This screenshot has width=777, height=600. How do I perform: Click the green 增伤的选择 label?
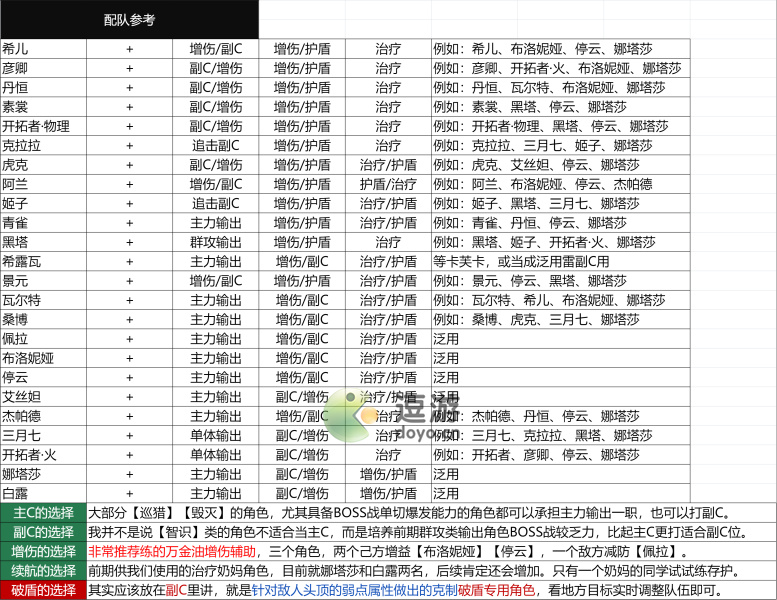click(44, 551)
